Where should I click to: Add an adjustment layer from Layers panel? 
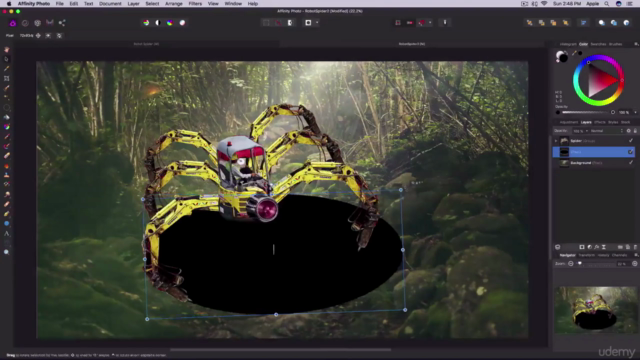589,247
